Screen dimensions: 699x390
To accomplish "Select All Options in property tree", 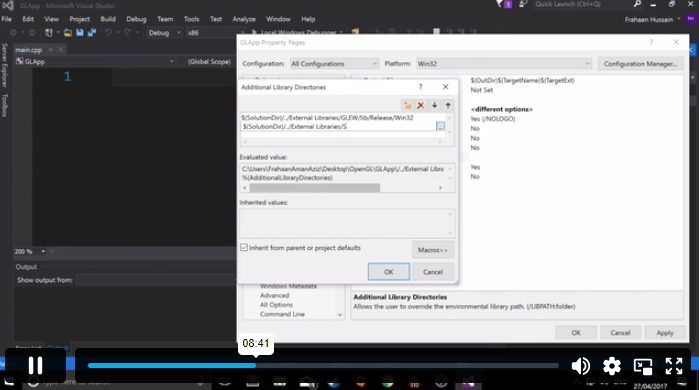I will tap(276, 305).
